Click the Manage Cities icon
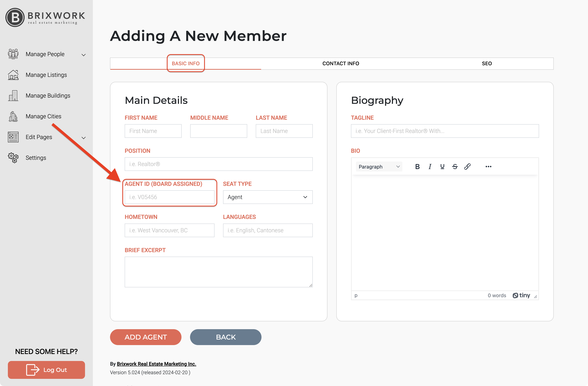Viewport: 588px width, 386px height. 13,116
